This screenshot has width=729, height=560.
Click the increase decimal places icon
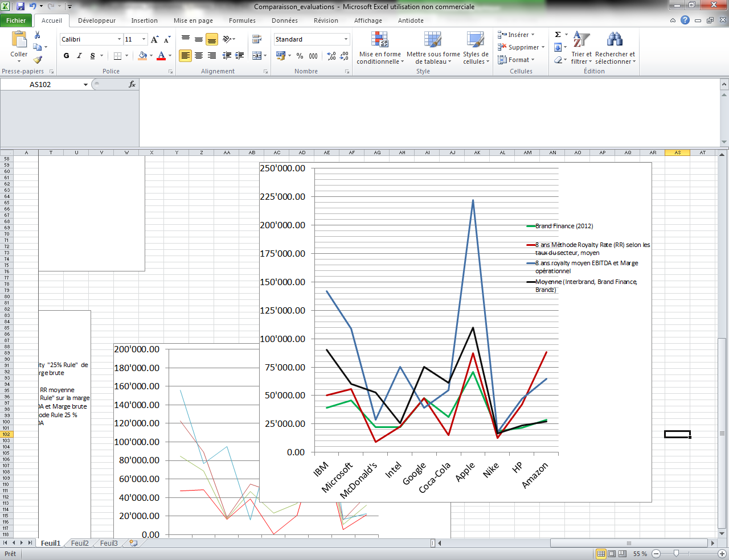[x=331, y=56]
